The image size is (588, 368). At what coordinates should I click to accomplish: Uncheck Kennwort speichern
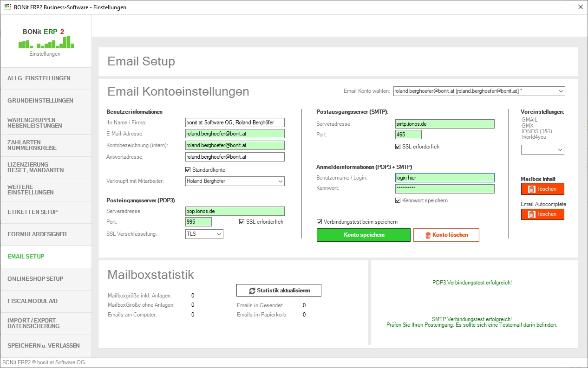point(398,200)
